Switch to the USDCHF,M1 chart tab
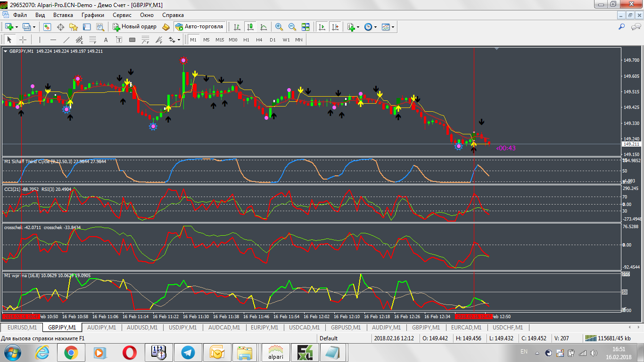This screenshot has height=362, width=644. [x=507, y=327]
